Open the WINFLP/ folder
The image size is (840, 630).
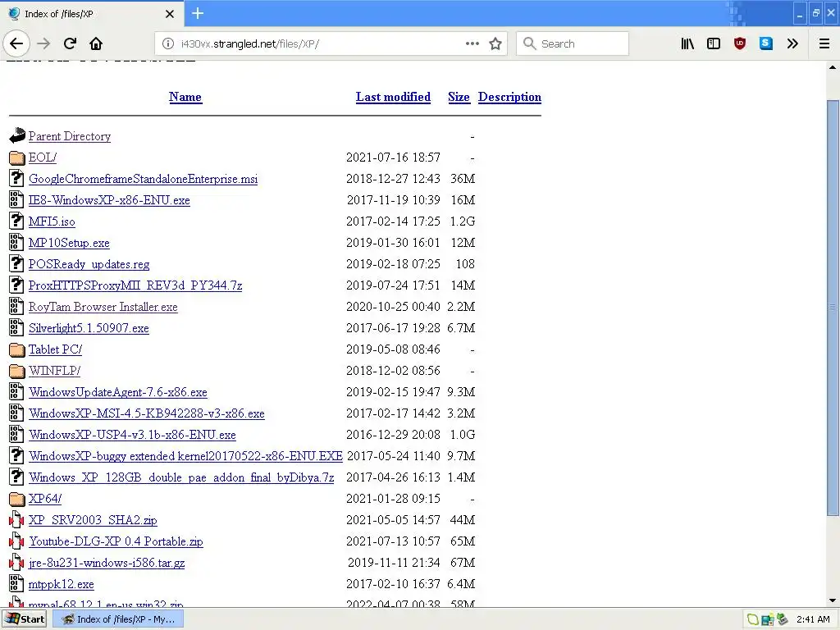point(55,371)
